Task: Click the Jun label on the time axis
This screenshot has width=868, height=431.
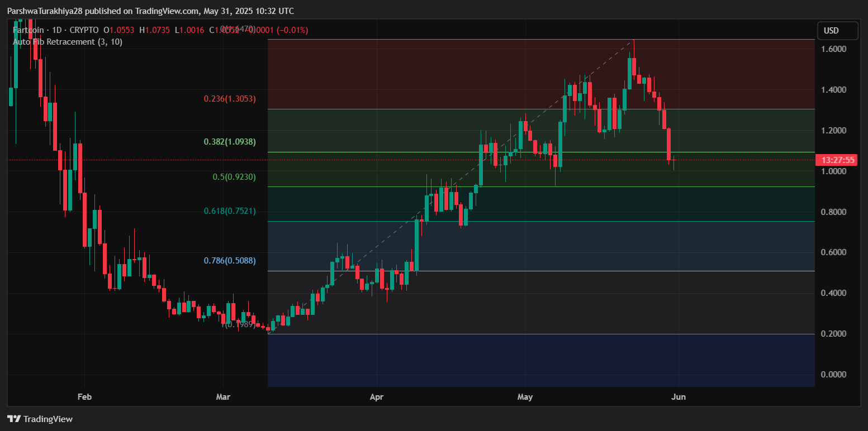Action: (x=678, y=397)
